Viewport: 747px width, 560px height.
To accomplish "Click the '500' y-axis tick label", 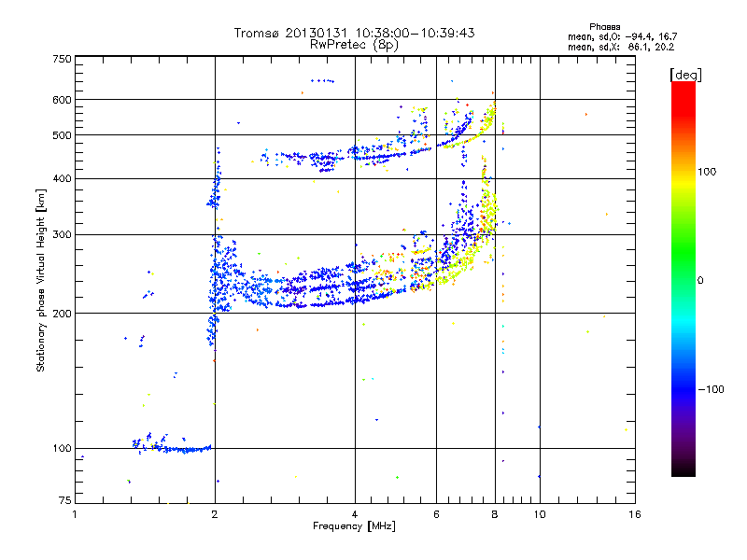I will coord(62,135).
